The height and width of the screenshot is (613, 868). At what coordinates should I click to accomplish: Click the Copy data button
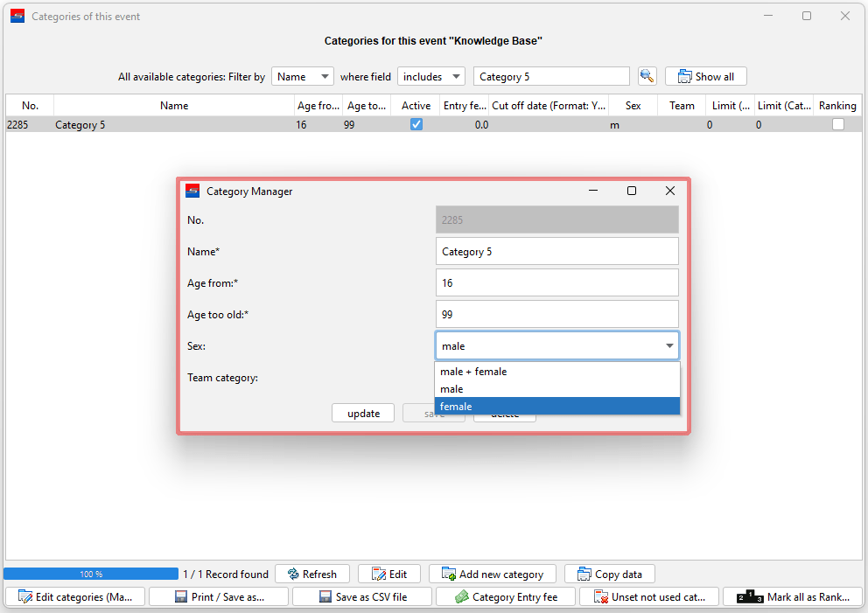click(609, 574)
